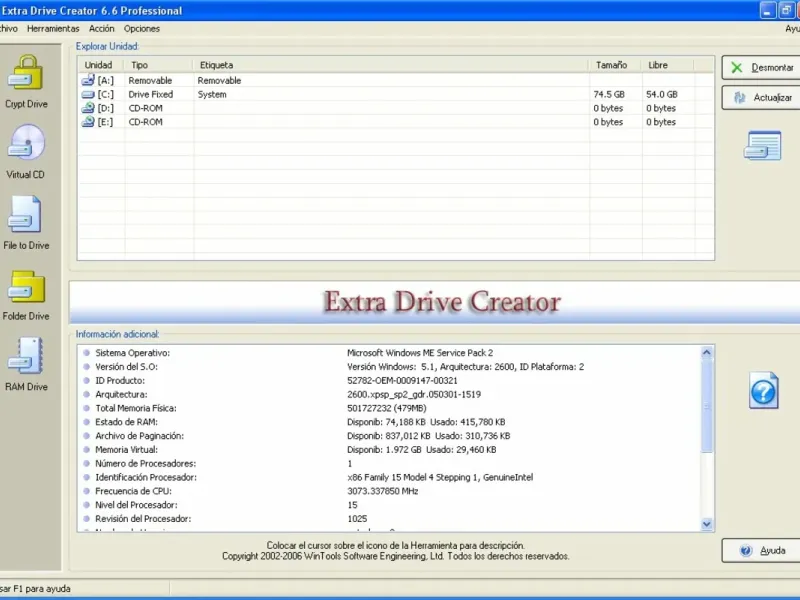Open the Herramientas menu
The image size is (800, 600).
tap(53, 29)
